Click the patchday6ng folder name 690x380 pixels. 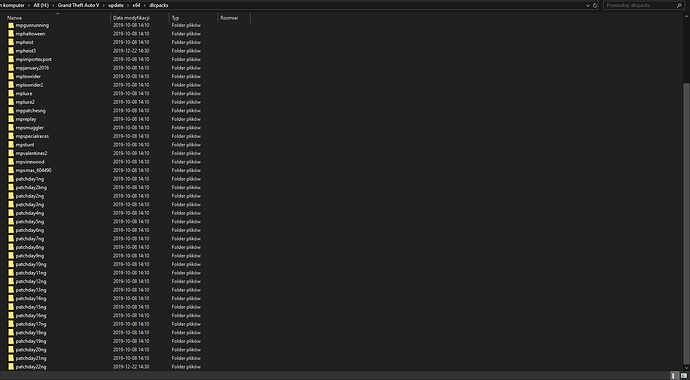pyautogui.click(x=29, y=230)
